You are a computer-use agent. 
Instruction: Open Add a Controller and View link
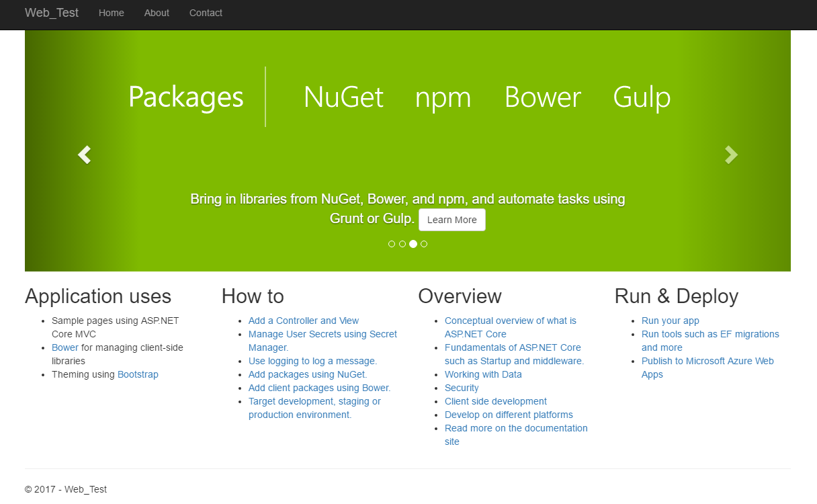tap(304, 321)
